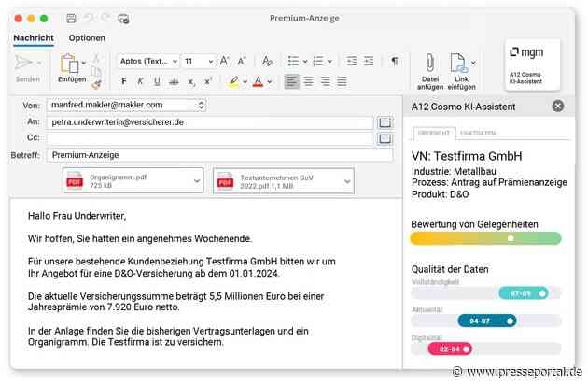Select the second tab in assistant panel
Screen dimensions: 588x385
(478, 133)
